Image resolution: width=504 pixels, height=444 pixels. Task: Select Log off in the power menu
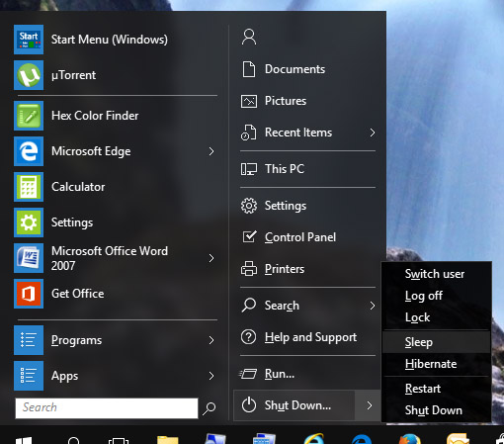424,296
